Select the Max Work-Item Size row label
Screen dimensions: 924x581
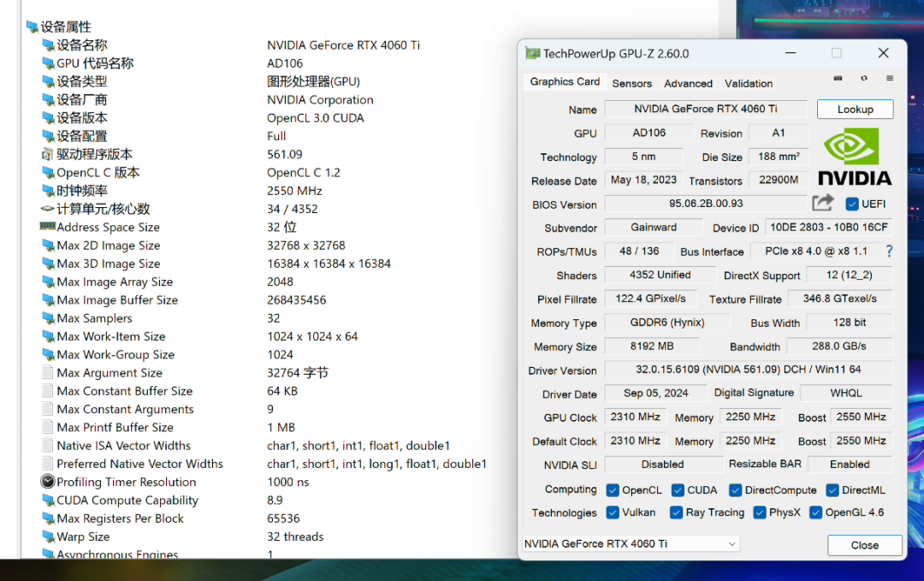coord(110,336)
